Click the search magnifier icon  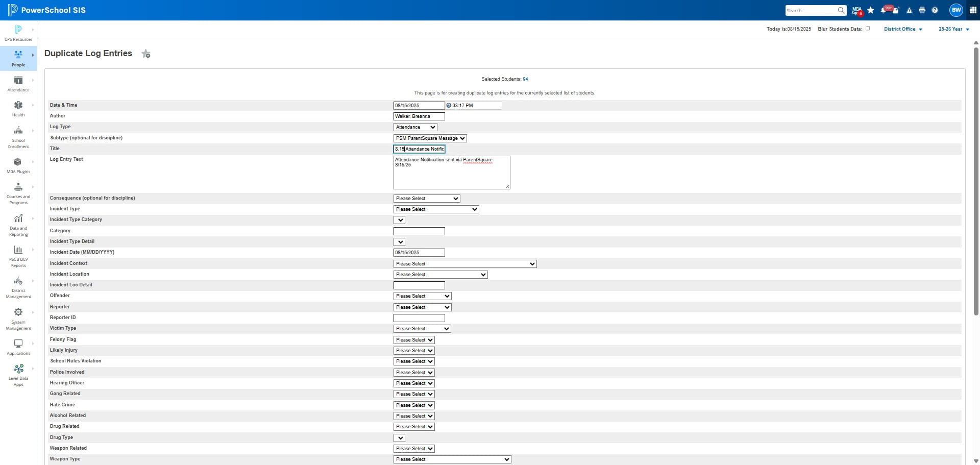pyautogui.click(x=841, y=10)
